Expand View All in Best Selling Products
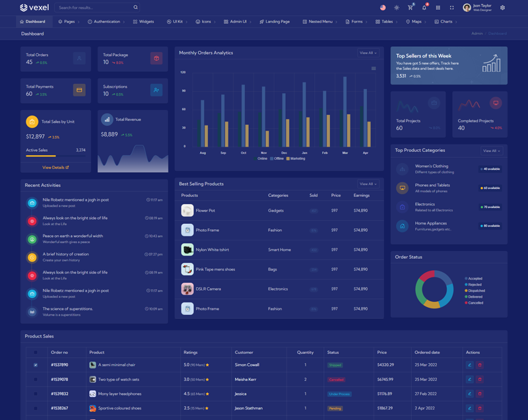 [x=368, y=184]
